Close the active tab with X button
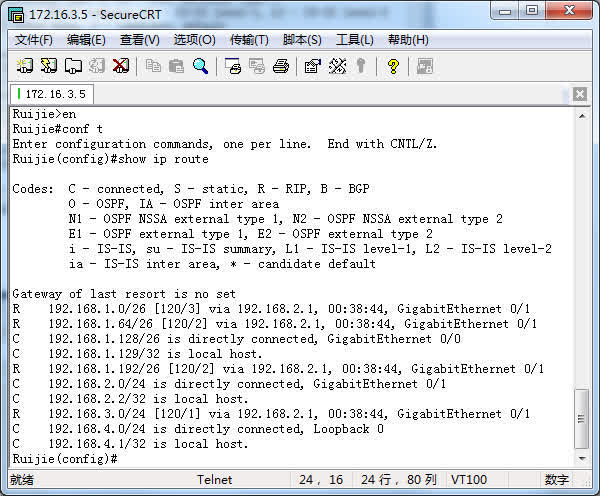The height and width of the screenshot is (496, 600). (580, 94)
